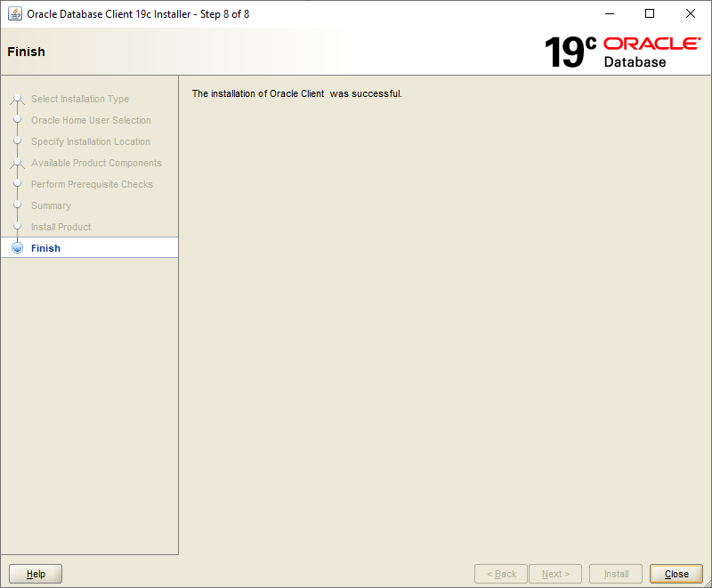Click the Oracle 19c Database logo

click(x=622, y=52)
